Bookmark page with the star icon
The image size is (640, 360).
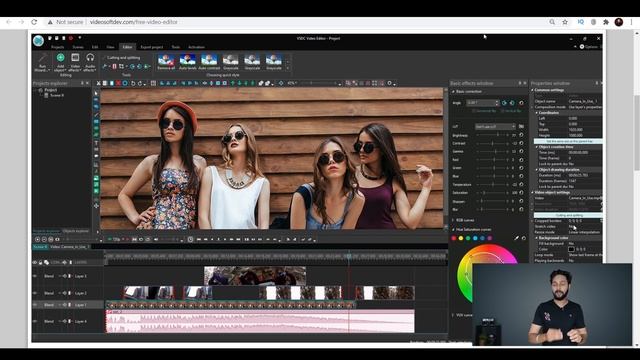coord(565,22)
